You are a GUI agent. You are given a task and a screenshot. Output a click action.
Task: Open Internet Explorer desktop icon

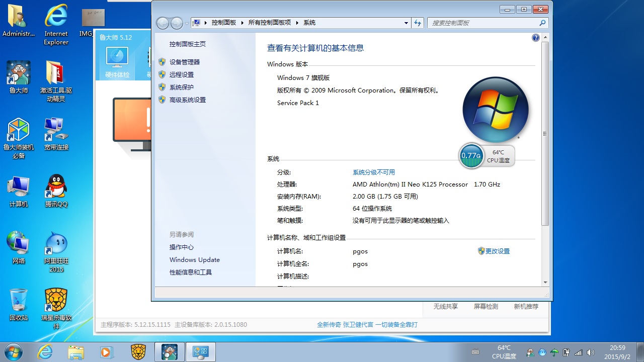[56, 25]
